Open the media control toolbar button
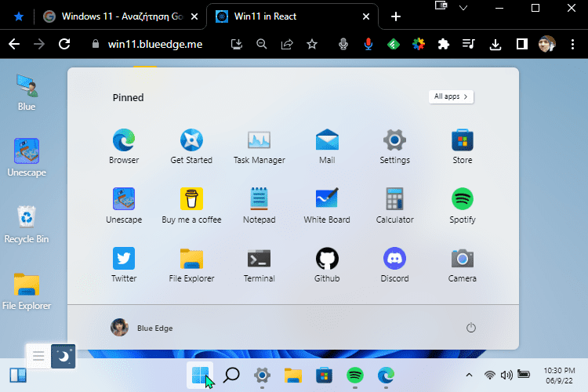This screenshot has height=392, width=588. point(469,44)
